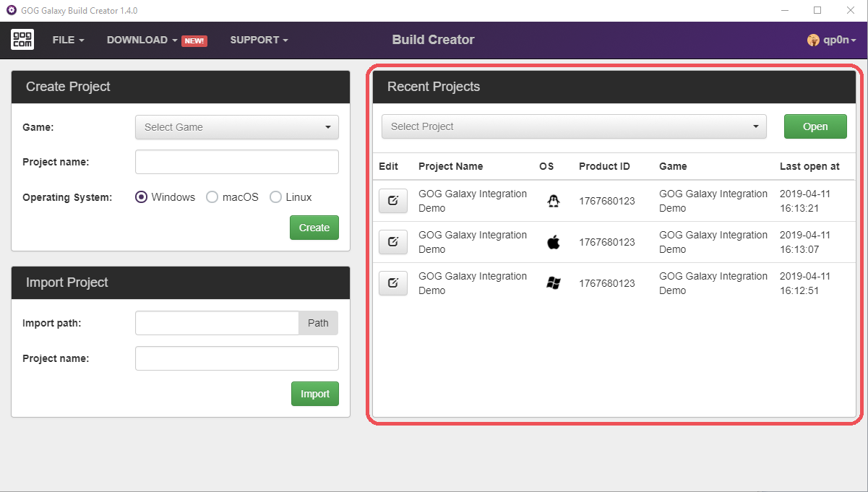Viewport: 868px width, 492px height.
Task: Minimize the GOG Galaxy Build Creator window
Action: point(786,10)
